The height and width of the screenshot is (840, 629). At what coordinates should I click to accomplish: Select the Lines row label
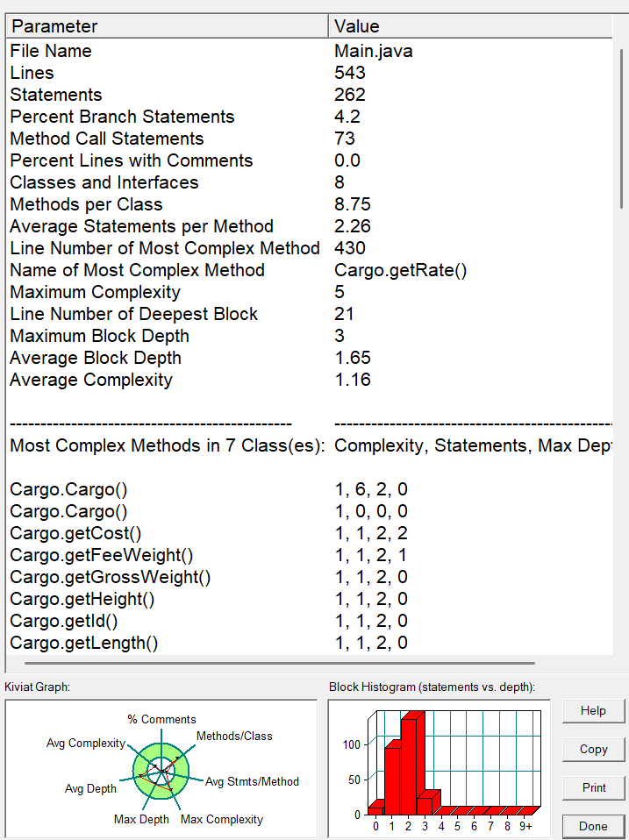coord(32,73)
